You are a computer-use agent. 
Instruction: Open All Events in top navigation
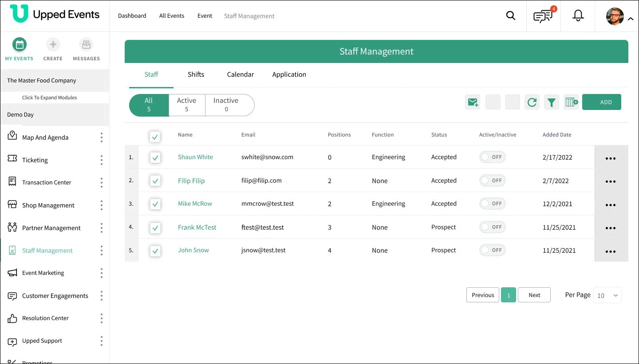coord(172,16)
